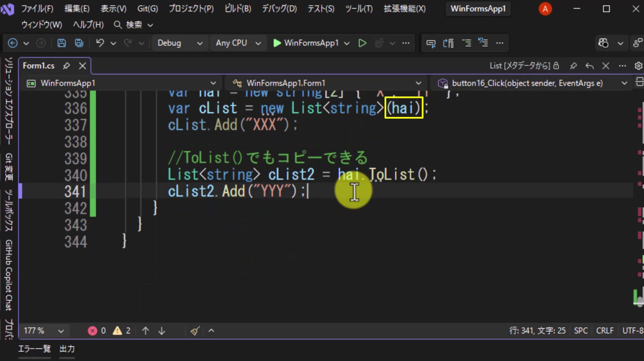Go to previous issue with up arrow
Image resolution: width=644 pixels, height=361 pixels.
coord(146,331)
